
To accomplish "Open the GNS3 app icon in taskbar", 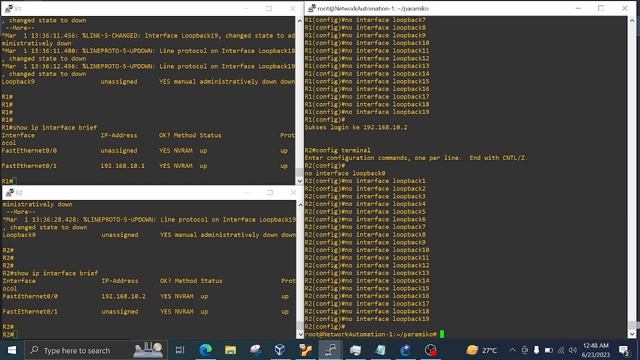I will pyautogui.click(x=305, y=350).
